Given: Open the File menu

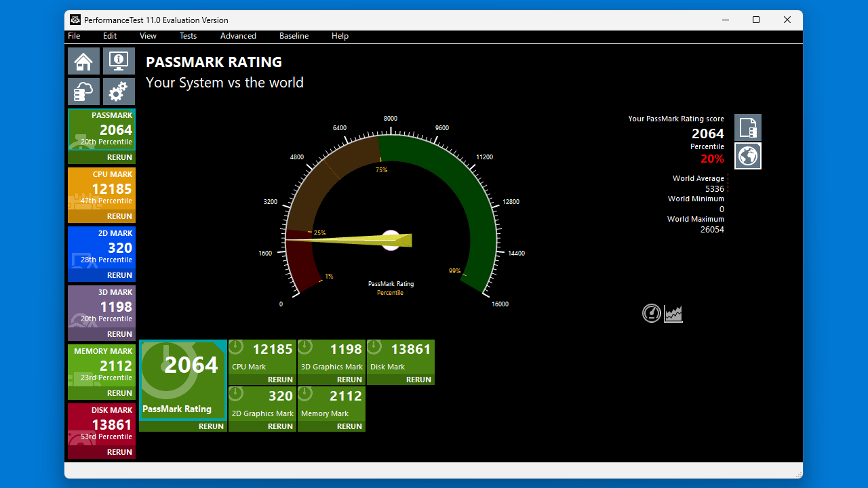Looking at the screenshot, I should (x=74, y=36).
